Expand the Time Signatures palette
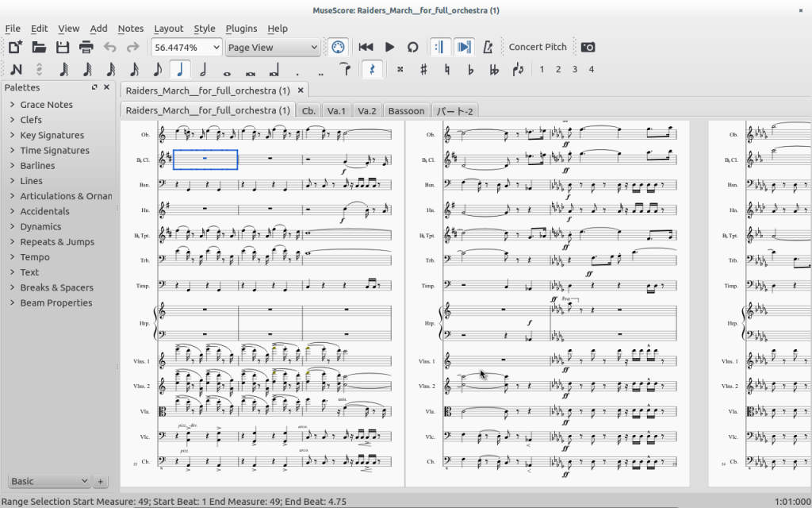Image resolution: width=812 pixels, height=508 pixels. 12,150
